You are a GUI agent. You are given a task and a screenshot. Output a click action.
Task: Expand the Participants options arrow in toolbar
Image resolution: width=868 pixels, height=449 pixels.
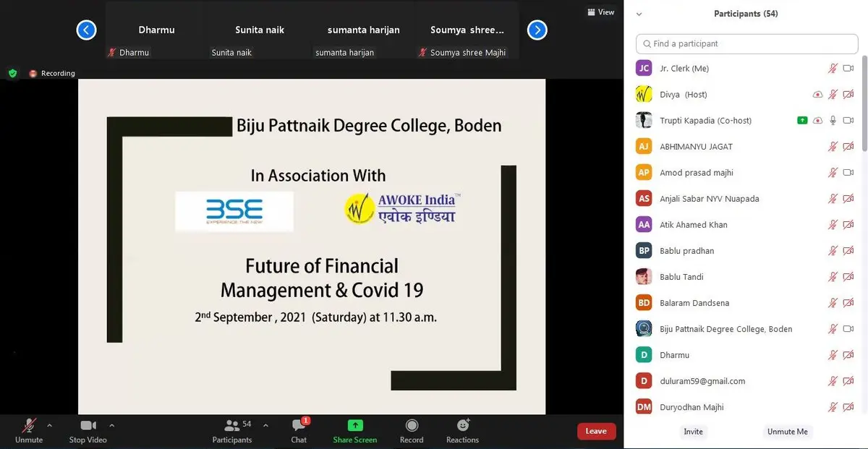click(265, 425)
